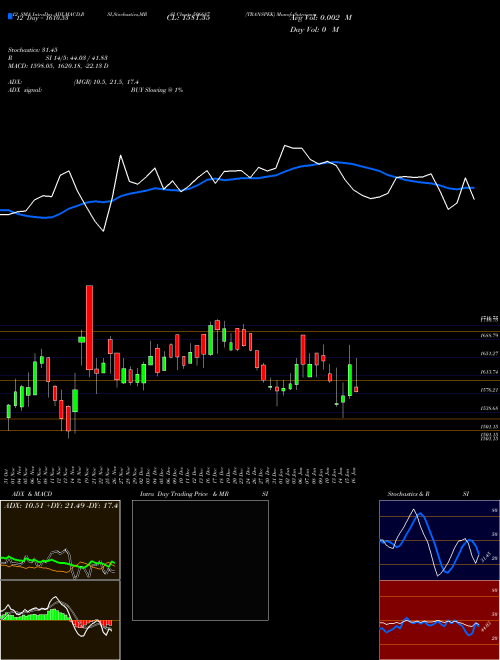Viewport: 500px width, 660px height.
Task: Click the Avg Vol: 0.002 M label
Action: pos(321,18)
